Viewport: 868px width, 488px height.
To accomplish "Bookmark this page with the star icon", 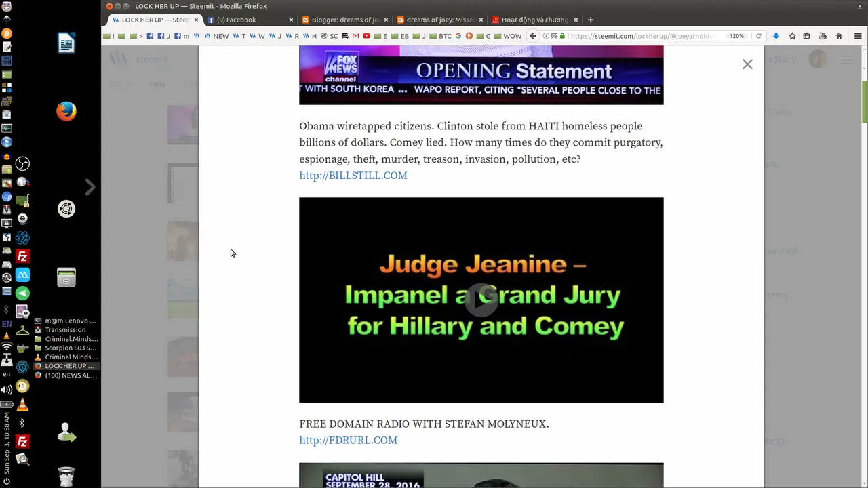I will 791,36.
